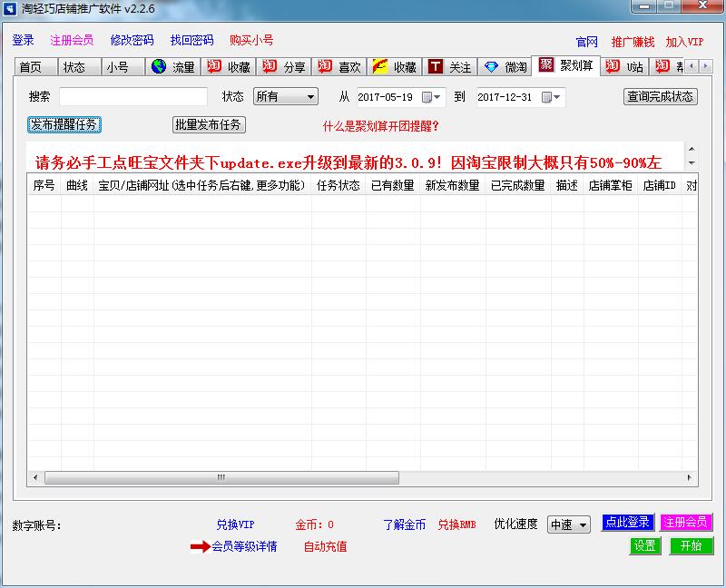Open the start date calendar picker
The width and height of the screenshot is (726, 588).
[x=426, y=97]
